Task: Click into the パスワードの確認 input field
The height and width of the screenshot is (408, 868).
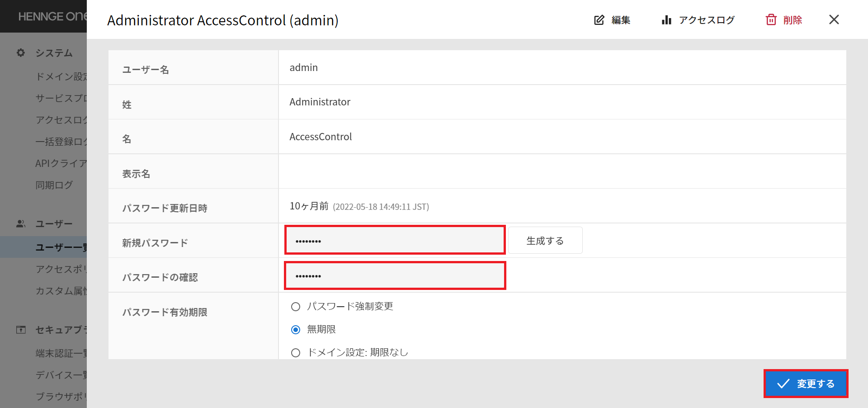Action: click(395, 275)
